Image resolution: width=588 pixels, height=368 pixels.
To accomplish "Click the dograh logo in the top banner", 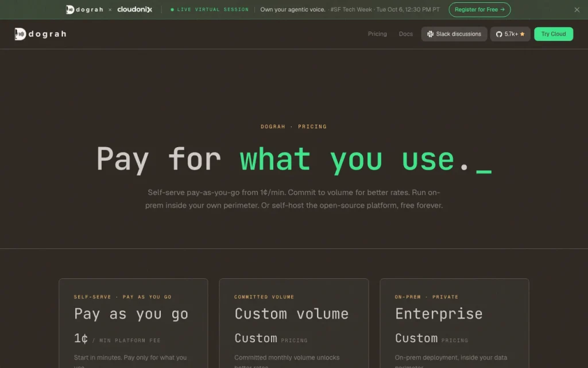I will pyautogui.click(x=84, y=9).
